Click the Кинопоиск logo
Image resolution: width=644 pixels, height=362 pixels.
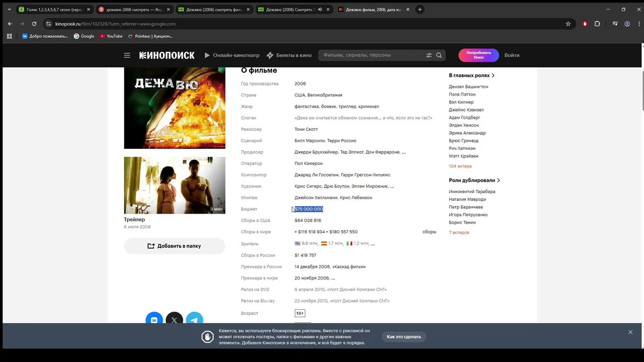click(x=167, y=55)
